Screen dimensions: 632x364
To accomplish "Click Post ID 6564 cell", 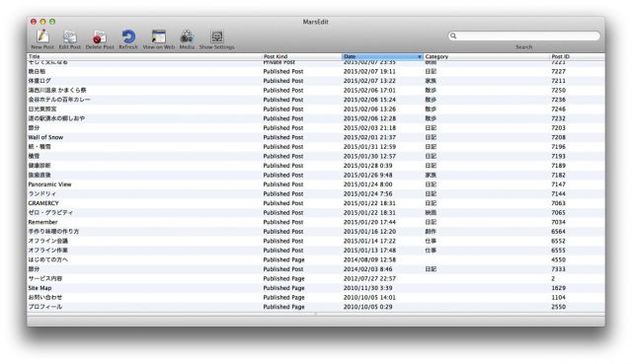I will click(x=558, y=232).
